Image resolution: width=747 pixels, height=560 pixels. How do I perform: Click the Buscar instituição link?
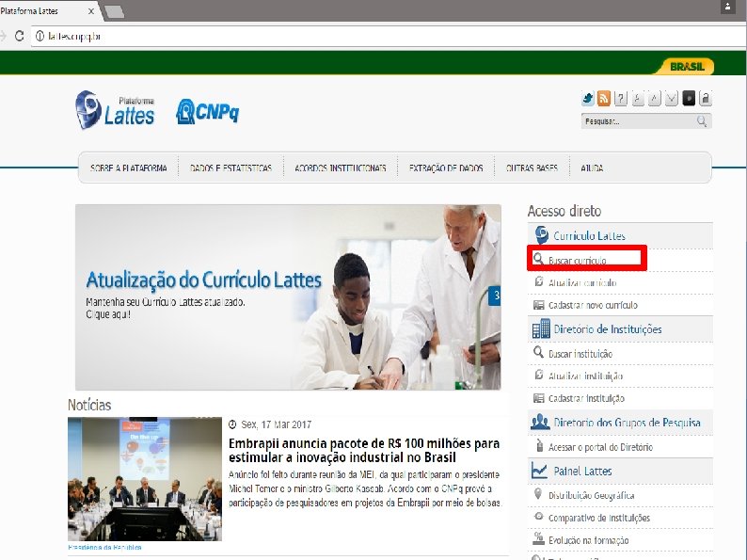coord(580,354)
